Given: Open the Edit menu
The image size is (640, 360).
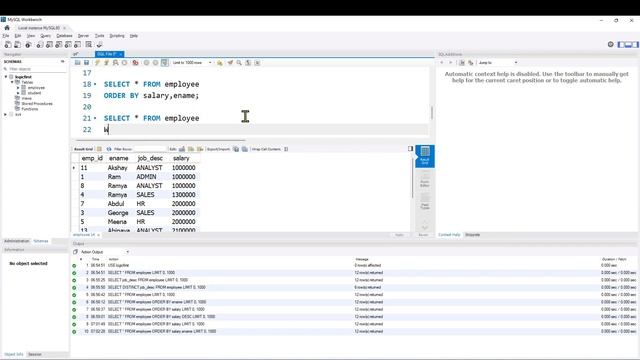Looking at the screenshot, I should (x=18, y=36).
